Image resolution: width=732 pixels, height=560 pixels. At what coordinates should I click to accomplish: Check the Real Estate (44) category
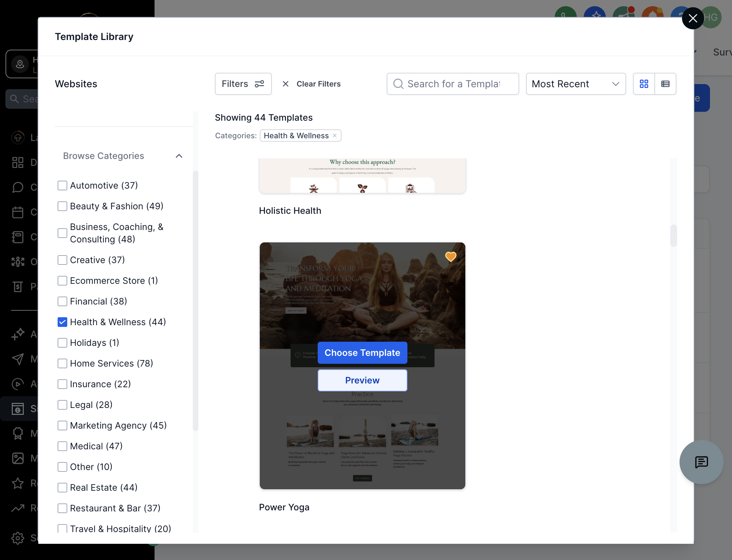[x=62, y=488]
